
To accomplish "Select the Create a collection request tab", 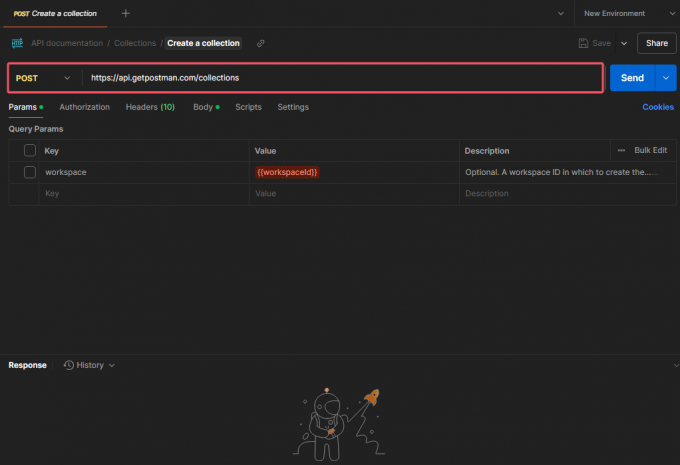I will coord(55,13).
